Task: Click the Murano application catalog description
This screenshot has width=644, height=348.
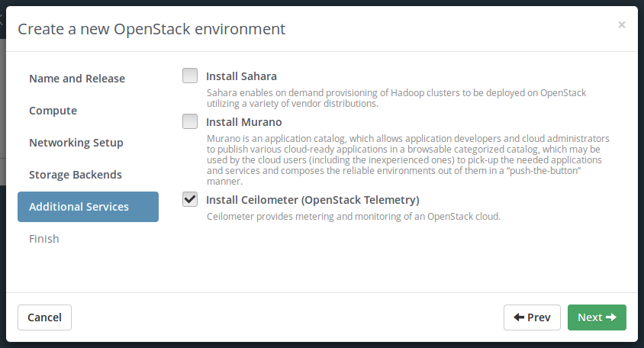Action: coord(407,159)
